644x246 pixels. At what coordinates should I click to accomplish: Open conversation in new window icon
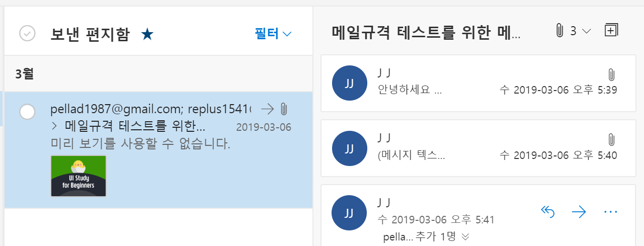pyautogui.click(x=610, y=30)
